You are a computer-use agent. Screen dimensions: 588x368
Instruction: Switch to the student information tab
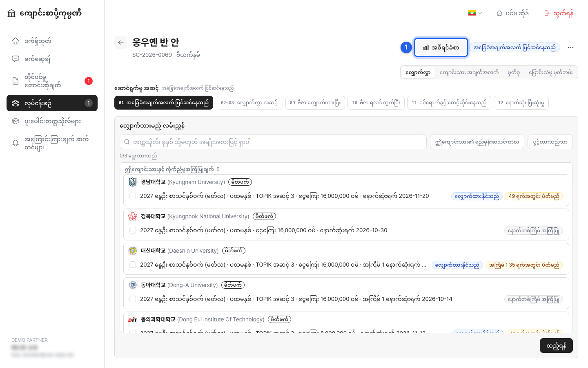(x=469, y=72)
